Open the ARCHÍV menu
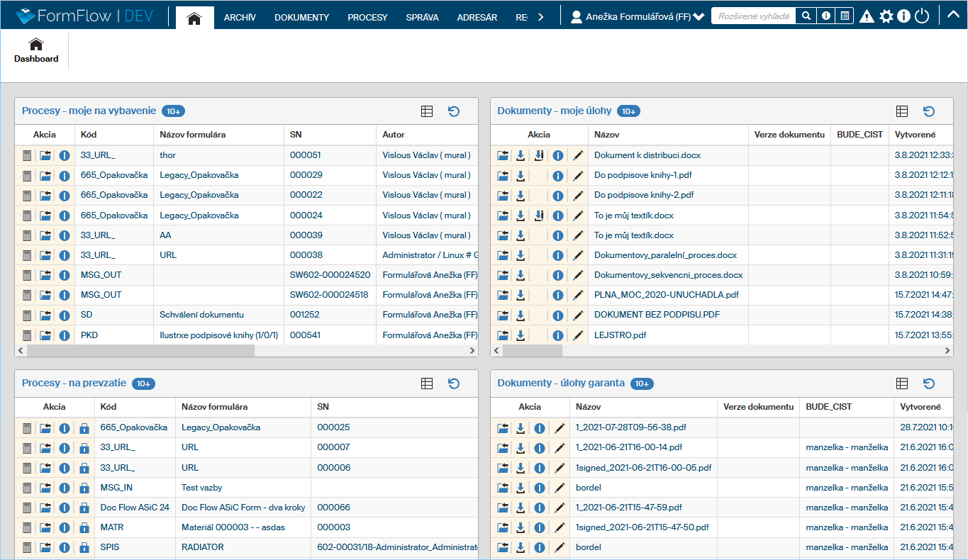This screenshot has width=968, height=560. [240, 17]
